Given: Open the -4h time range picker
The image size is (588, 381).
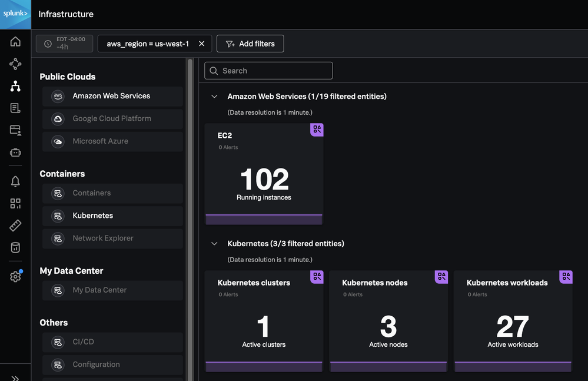Looking at the screenshot, I should pos(64,44).
